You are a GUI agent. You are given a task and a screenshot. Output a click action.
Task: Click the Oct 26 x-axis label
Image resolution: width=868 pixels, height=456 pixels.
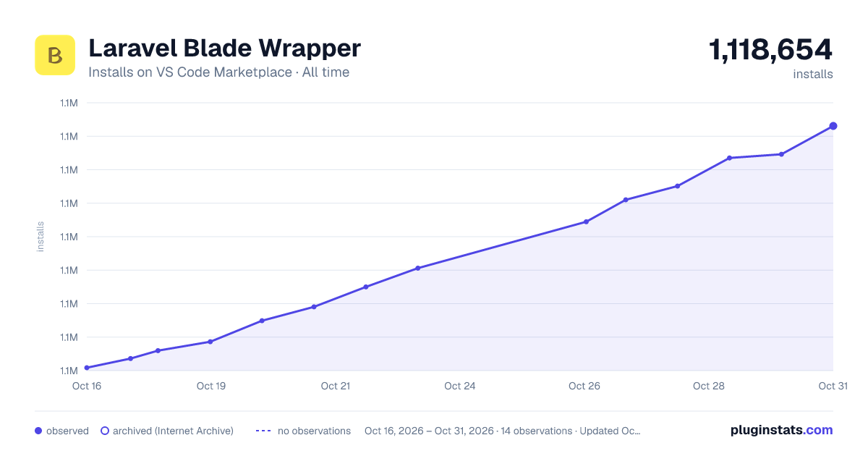(x=584, y=386)
